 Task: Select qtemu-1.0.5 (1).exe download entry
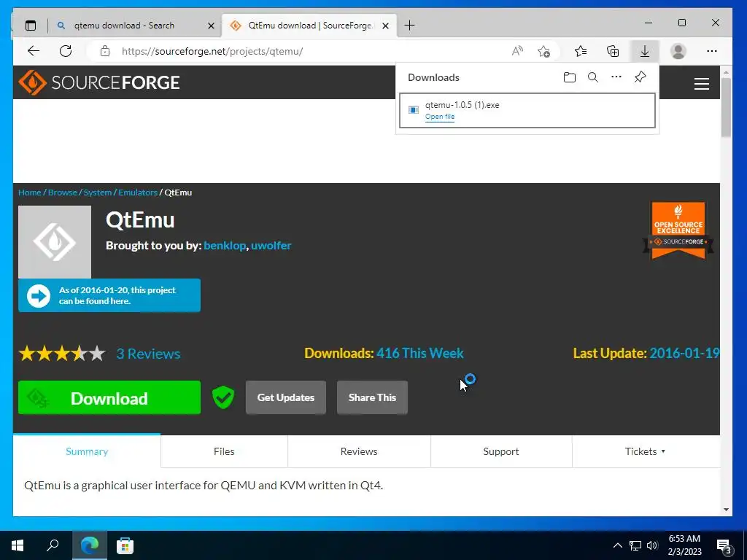click(527, 111)
